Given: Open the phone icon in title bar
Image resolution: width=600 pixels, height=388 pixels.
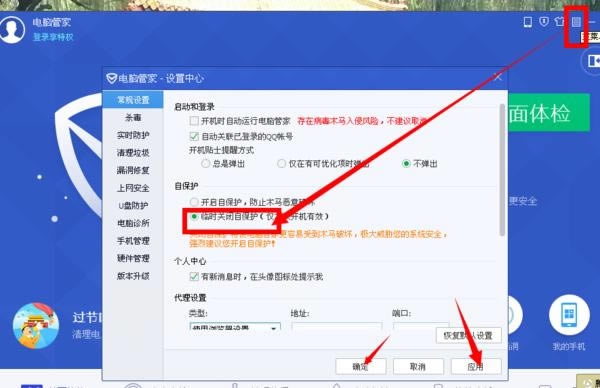Looking at the screenshot, I should [x=528, y=22].
